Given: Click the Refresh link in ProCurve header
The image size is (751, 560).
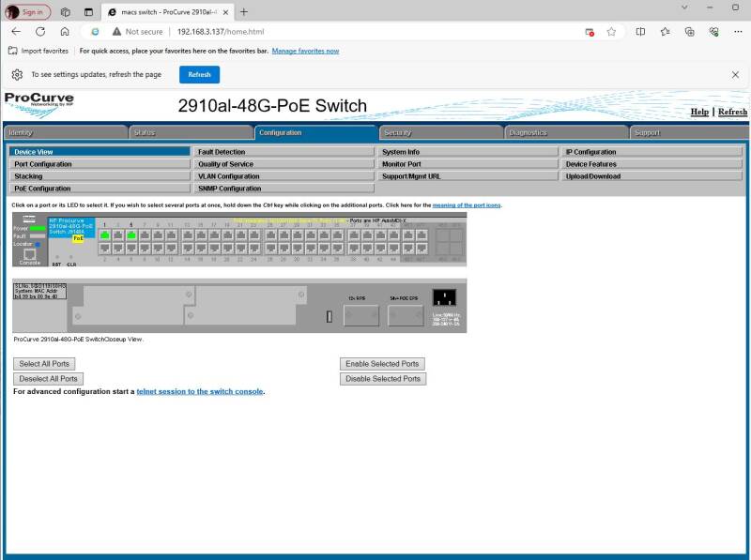Looking at the screenshot, I should pyautogui.click(x=732, y=112).
